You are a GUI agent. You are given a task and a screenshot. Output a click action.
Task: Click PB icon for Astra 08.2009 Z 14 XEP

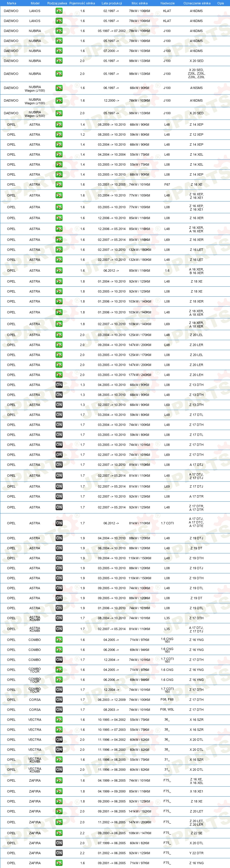point(59,125)
